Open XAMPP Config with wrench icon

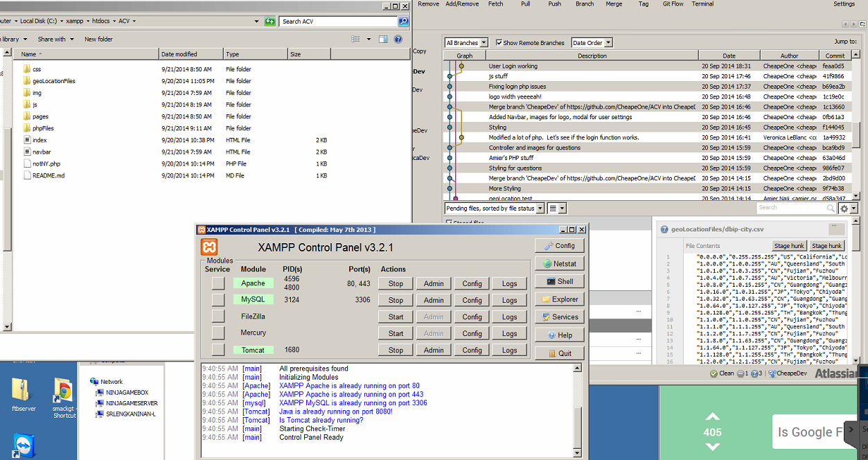[x=560, y=245]
